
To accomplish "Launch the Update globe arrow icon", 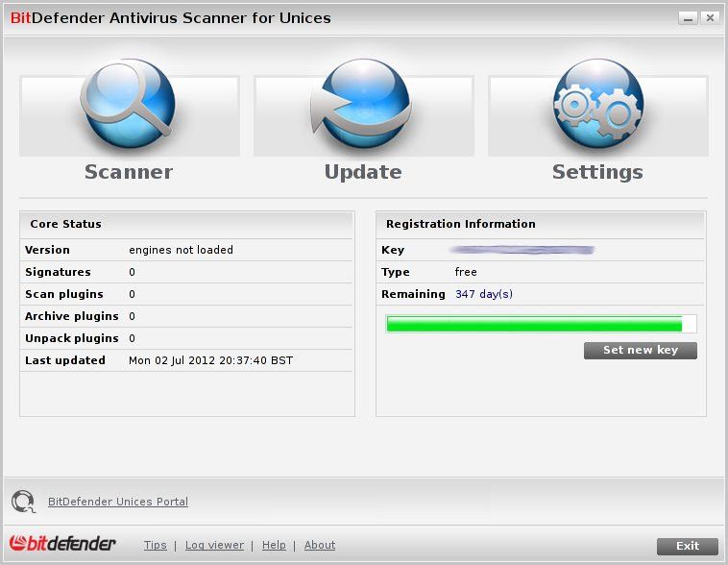I will (x=361, y=104).
